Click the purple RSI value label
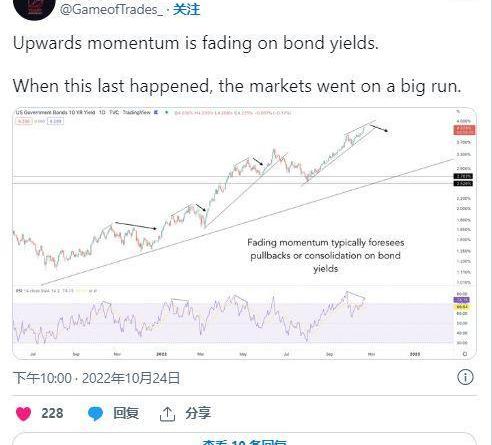This screenshot has height=445, width=492. coord(461,300)
